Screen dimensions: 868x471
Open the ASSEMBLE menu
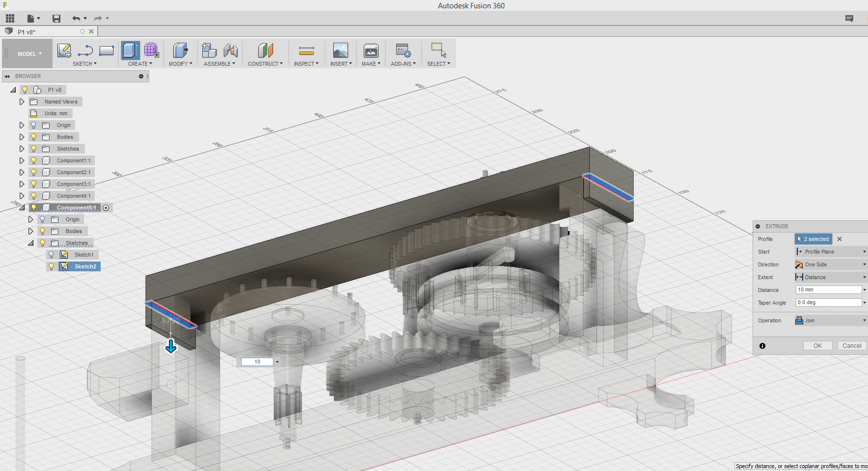click(x=219, y=64)
